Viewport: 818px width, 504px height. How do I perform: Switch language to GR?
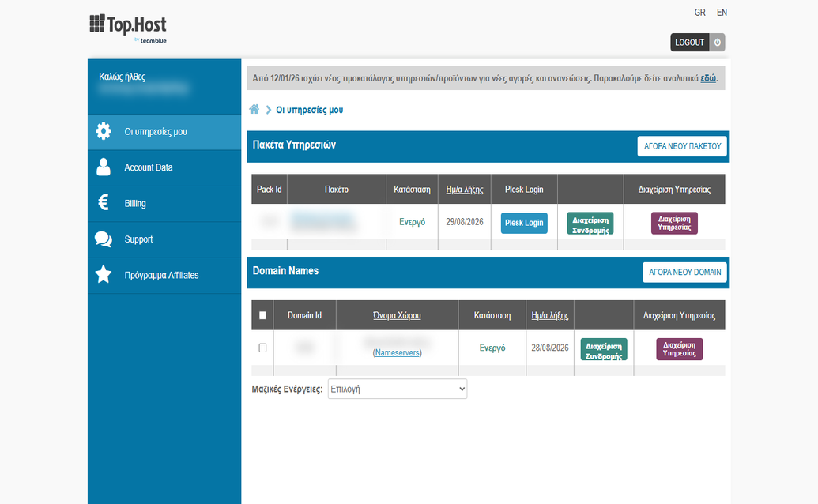coord(699,13)
